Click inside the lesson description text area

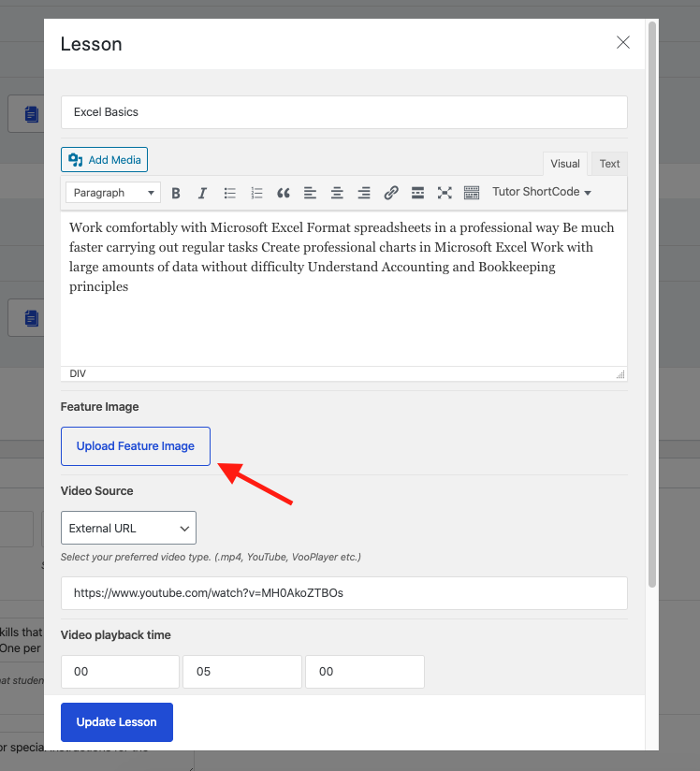click(x=343, y=289)
